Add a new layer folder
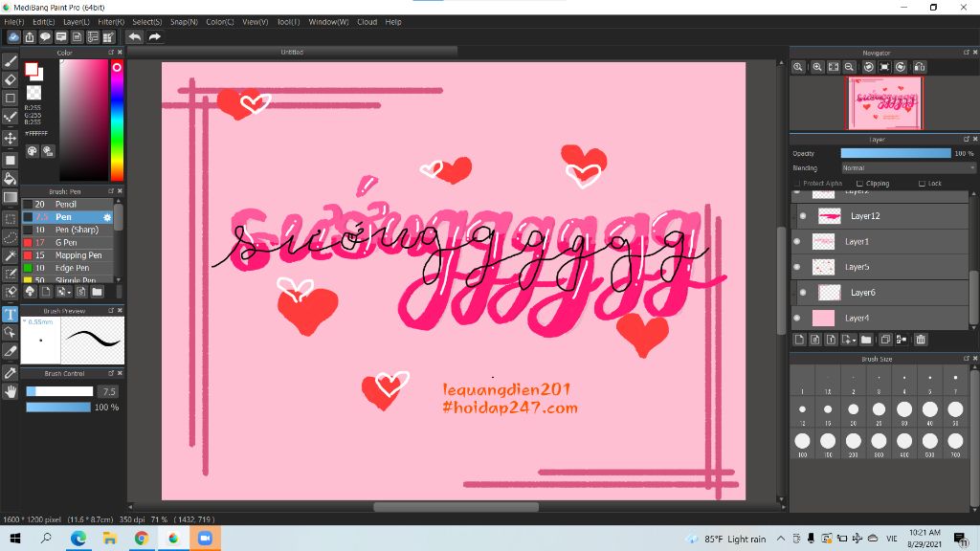 pyautogui.click(x=865, y=340)
